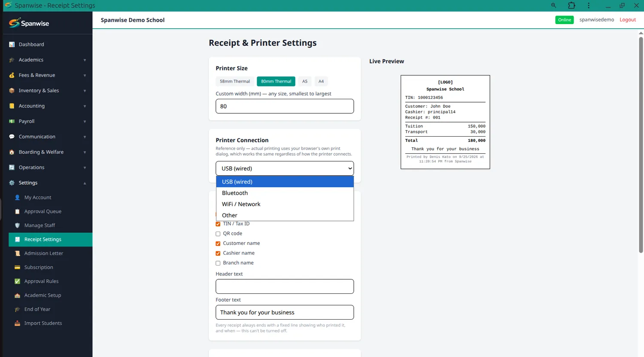Click the Fees & Revenue money bag icon
Screen dimensions: 644x357
pos(12,76)
